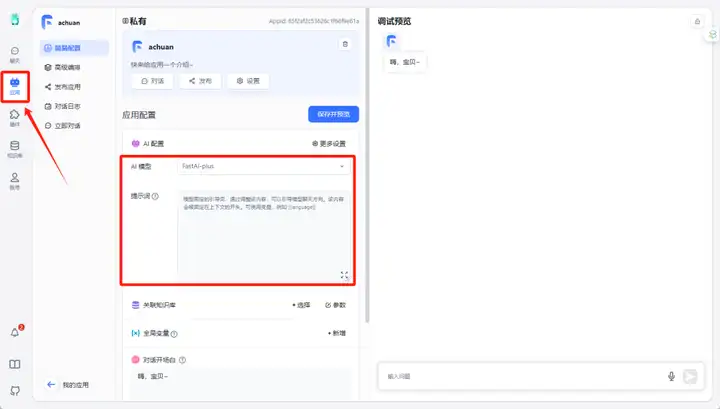Viewport: 720px width, 409px height.
Task: Click the achuan avatar in the app sidebar header
Action: tap(47, 22)
